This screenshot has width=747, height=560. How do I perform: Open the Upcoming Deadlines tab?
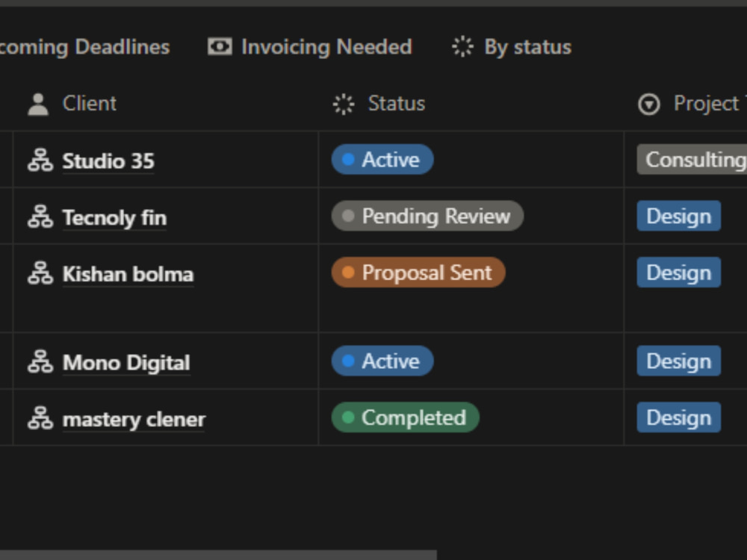[x=85, y=47]
